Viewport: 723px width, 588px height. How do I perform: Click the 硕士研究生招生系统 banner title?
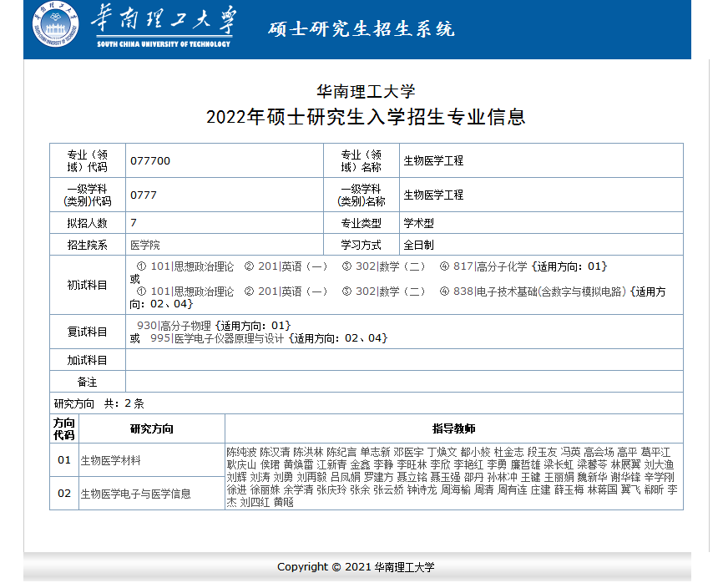click(x=361, y=29)
